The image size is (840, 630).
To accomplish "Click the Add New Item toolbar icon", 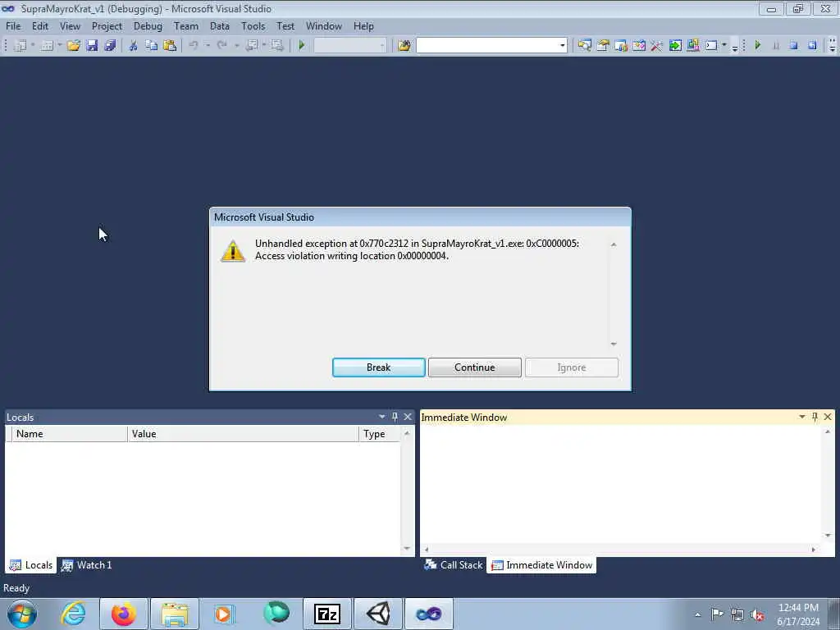I will 47,46.
